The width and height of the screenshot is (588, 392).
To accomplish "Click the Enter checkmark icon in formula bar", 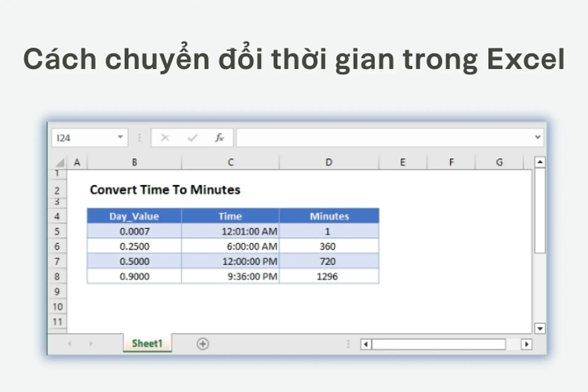I will pyautogui.click(x=192, y=138).
